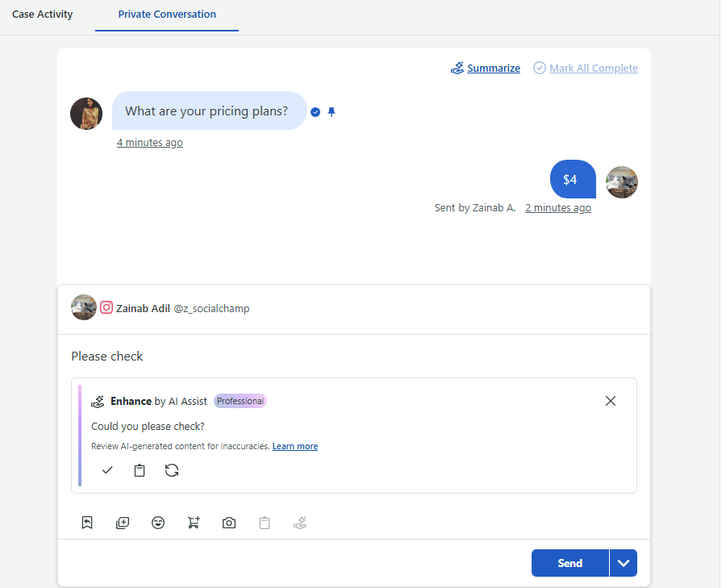Click the Send button
Viewport: 726px width, 588px height.
coord(570,563)
